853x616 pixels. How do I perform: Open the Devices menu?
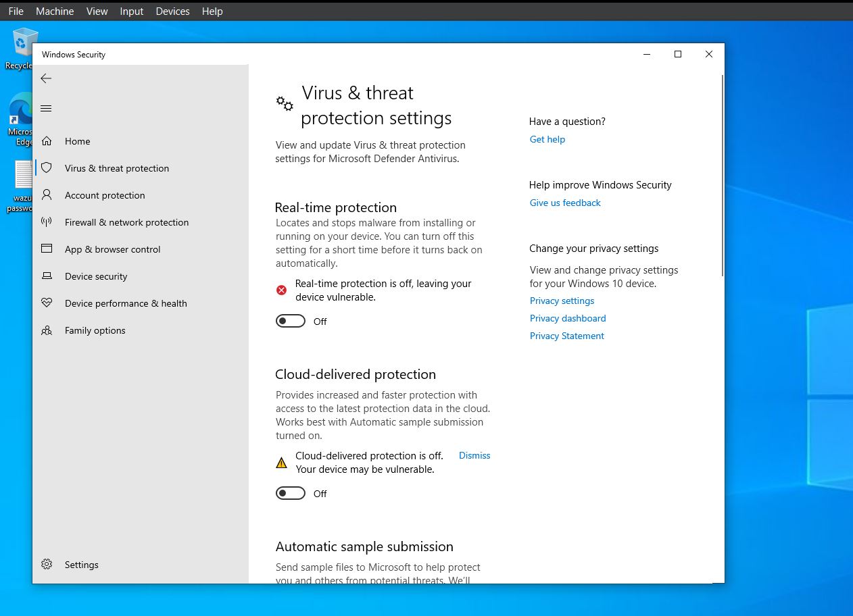tap(172, 11)
